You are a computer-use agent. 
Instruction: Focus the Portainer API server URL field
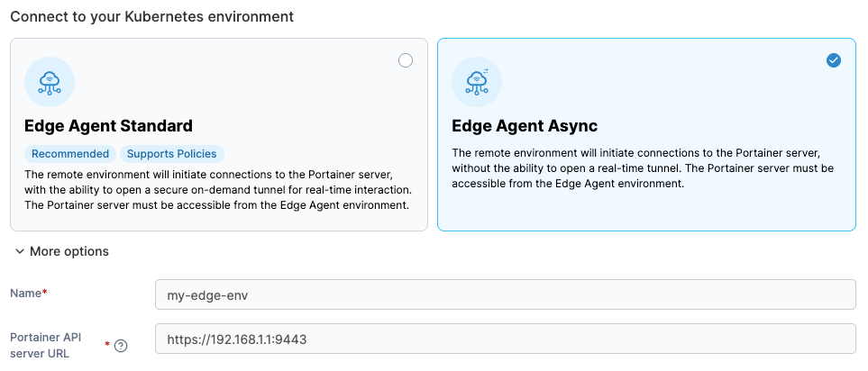pos(505,339)
